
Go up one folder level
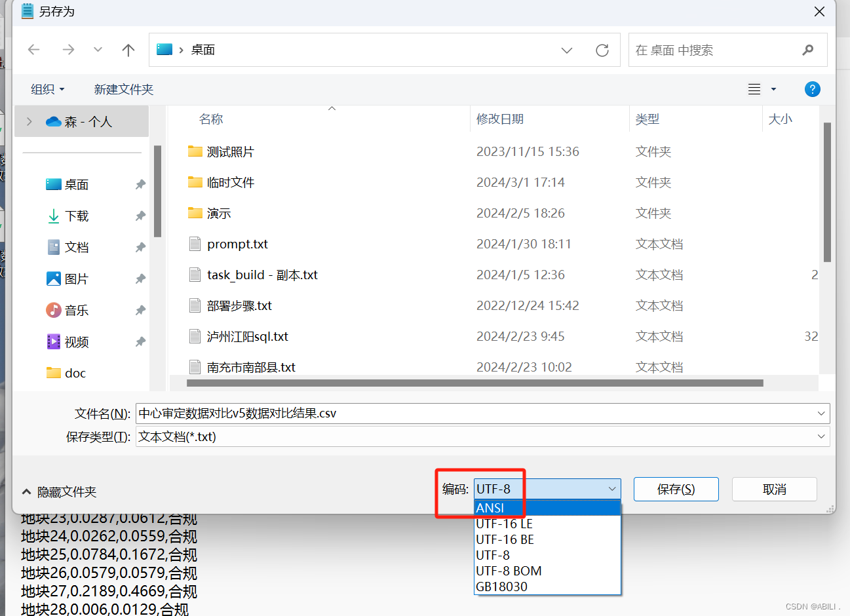(x=128, y=50)
